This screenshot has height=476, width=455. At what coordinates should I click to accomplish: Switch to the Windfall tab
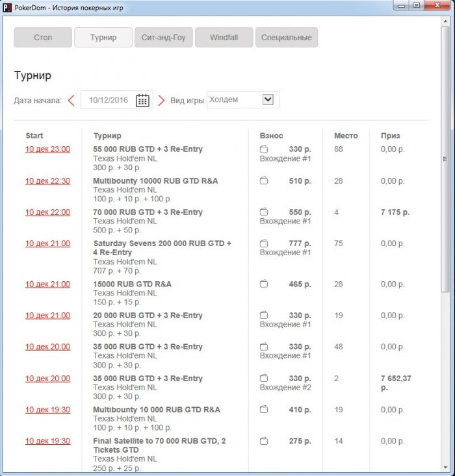coord(224,37)
